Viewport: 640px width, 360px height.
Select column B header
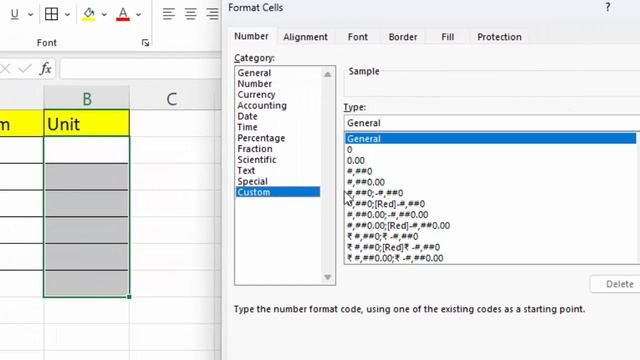[87, 98]
